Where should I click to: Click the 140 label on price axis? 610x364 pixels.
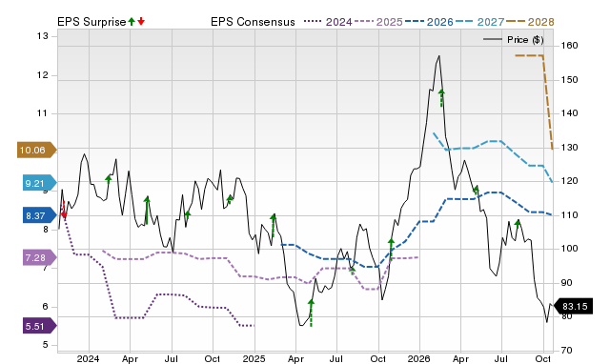570,113
